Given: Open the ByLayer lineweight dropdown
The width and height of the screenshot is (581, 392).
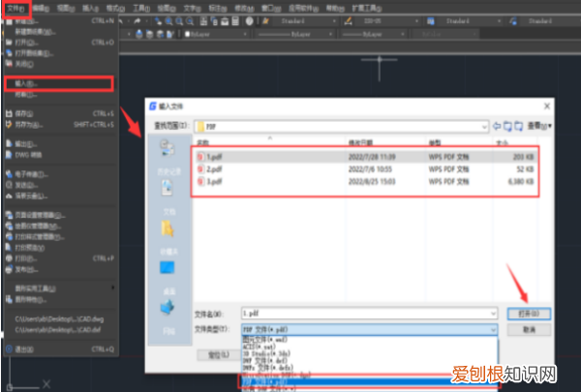Looking at the screenshot, I should 373,35.
